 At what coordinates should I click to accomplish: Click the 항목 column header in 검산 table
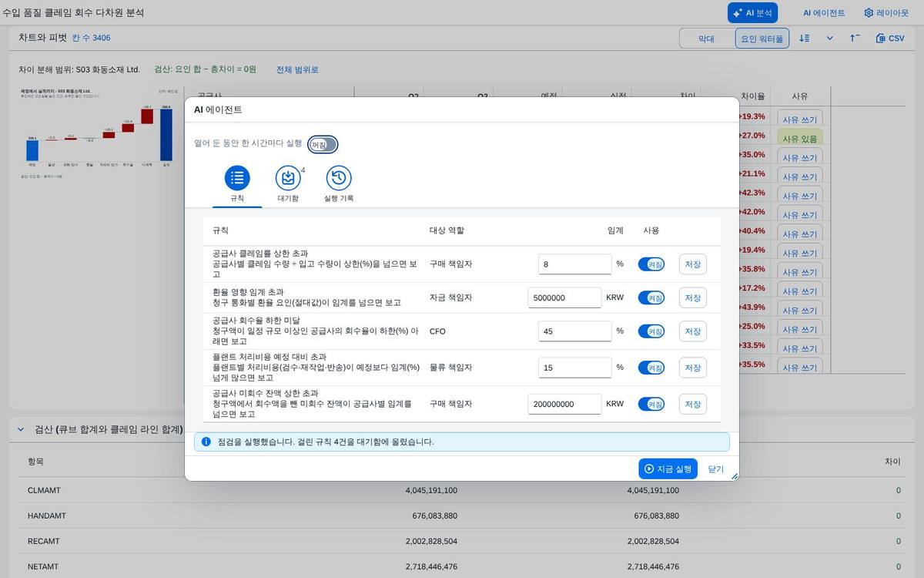(35, 462)
